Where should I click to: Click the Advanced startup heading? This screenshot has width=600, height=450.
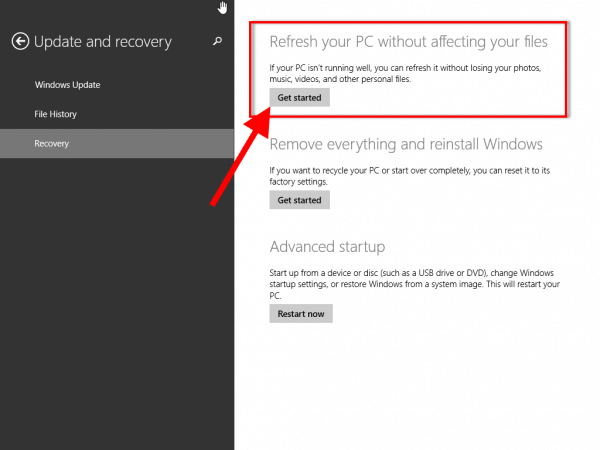pos(327,247)
